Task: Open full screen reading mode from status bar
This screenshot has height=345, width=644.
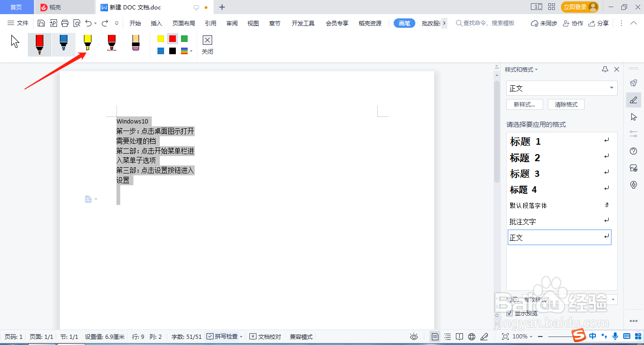Action: tap(460, 337)
